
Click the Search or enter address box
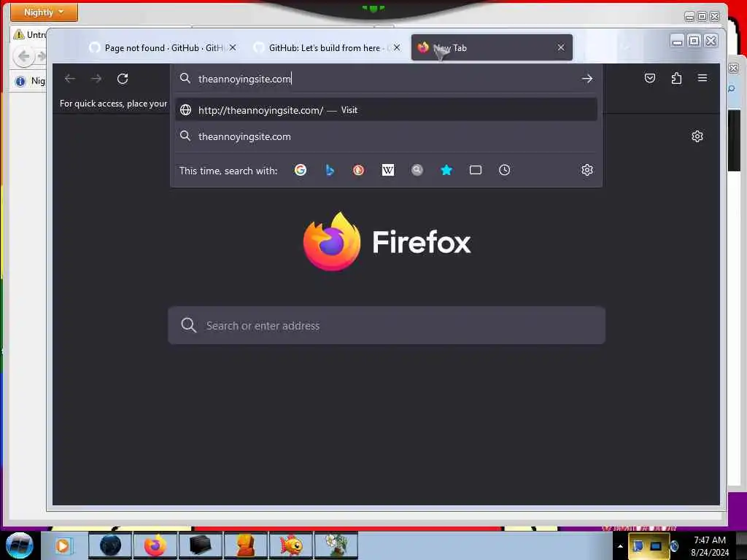click(387, 326)
